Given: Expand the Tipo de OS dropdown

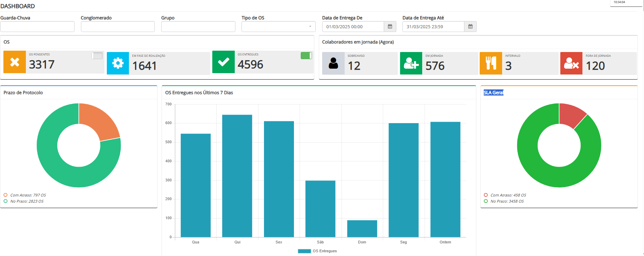Looking at the screenshot, I should [278, 27].
